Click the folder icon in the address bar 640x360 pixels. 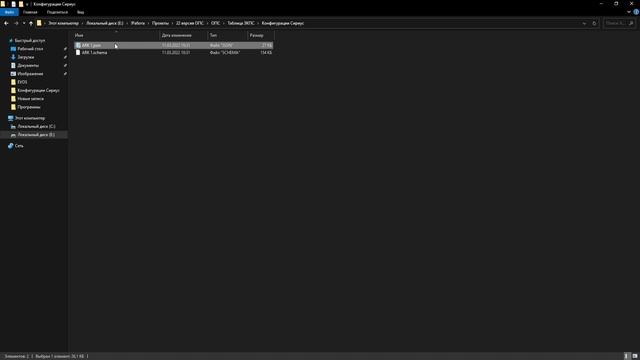[39, 23]
